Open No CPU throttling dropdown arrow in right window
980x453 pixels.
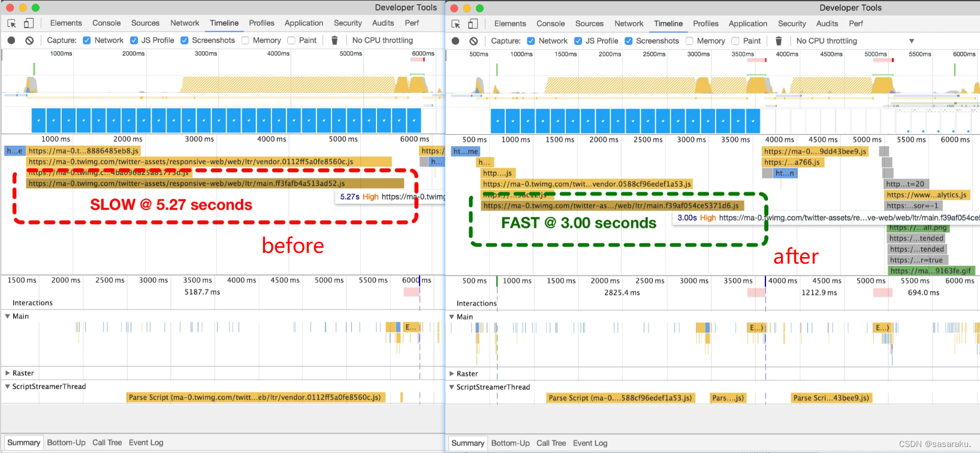click(x=912, y=41)
